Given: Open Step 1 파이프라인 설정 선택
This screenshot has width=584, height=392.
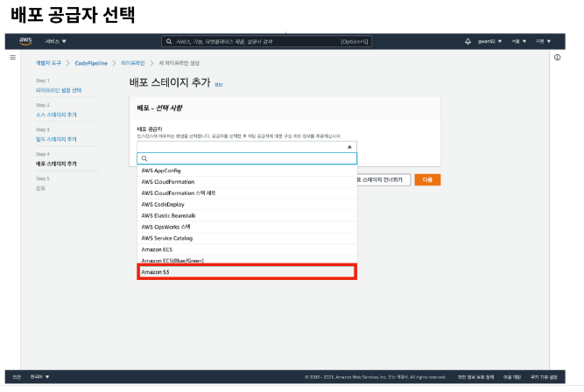Looking at the screenshot, I should [59, 90].
